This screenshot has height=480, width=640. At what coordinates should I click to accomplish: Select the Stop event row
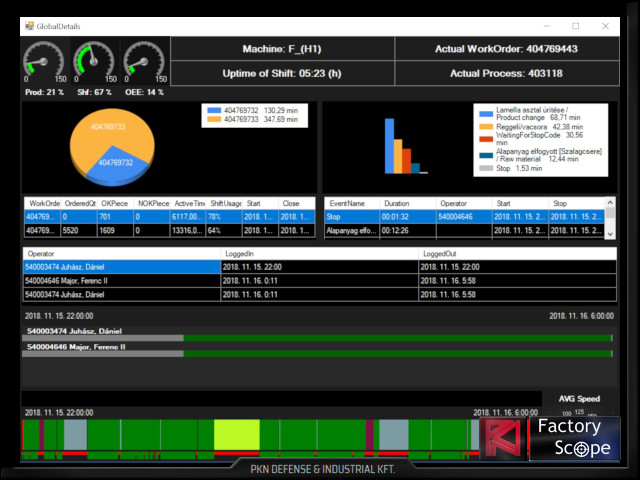[x=464, y=217]
